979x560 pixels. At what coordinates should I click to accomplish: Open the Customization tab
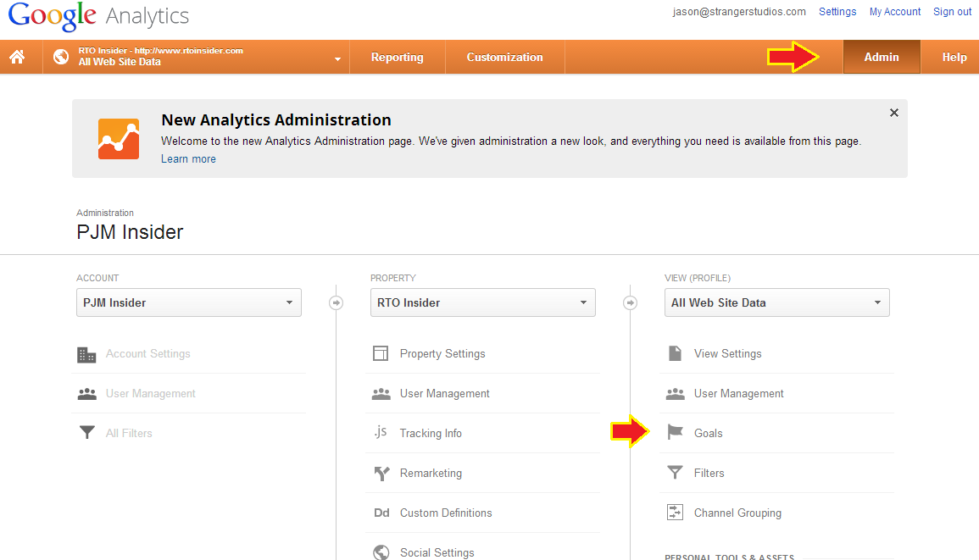tap(504, 57)
